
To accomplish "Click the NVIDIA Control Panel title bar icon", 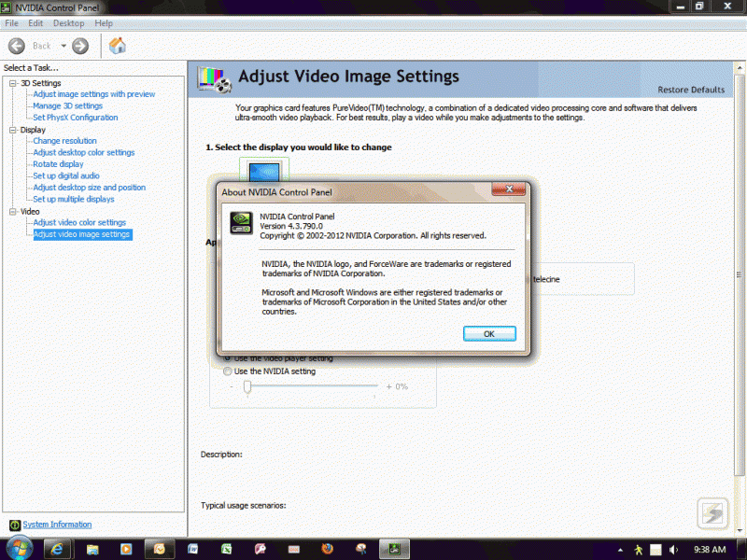I will 6,7.
